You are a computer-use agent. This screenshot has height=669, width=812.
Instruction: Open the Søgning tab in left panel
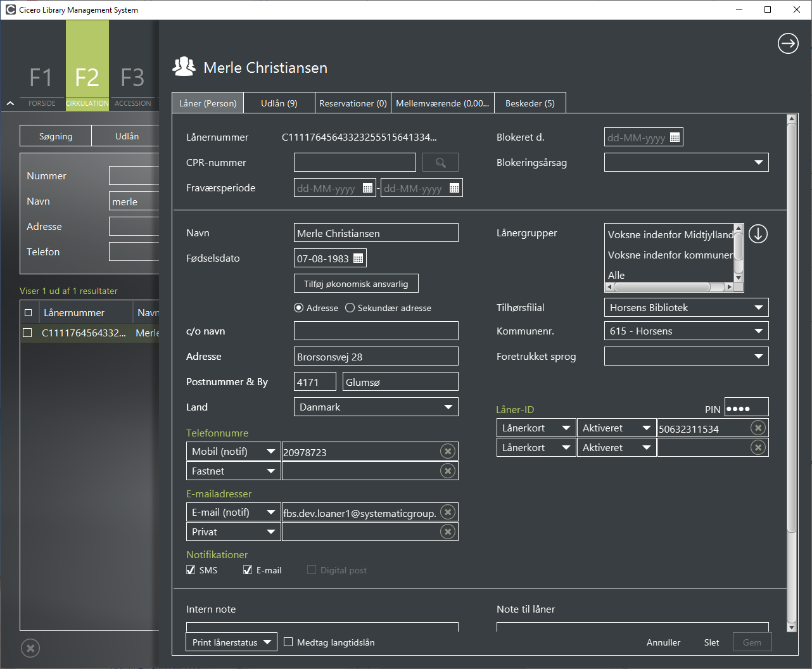pos(56,136)
